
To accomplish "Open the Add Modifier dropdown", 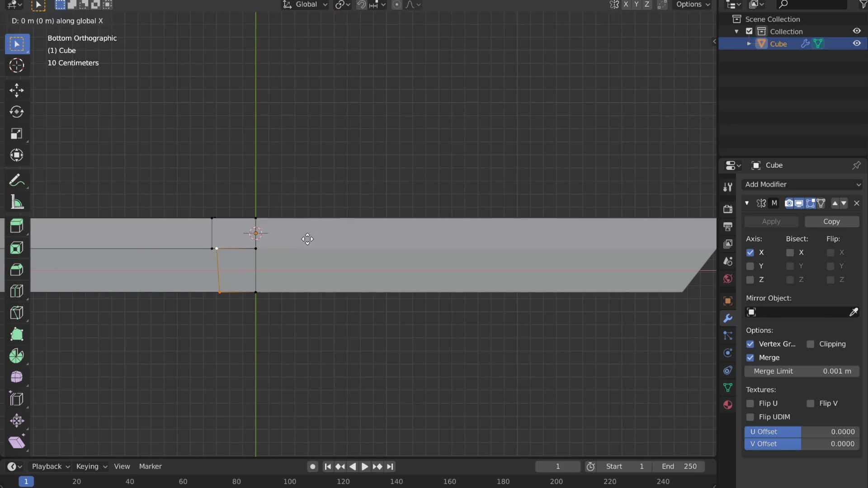I will click(802, 184).
